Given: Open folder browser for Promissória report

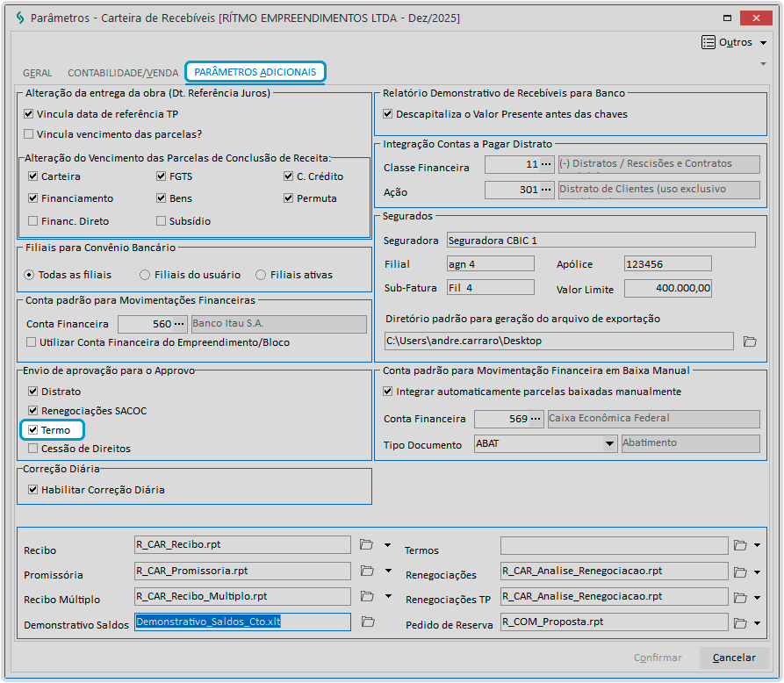Looking at the screenshot, I should point(368,571).
